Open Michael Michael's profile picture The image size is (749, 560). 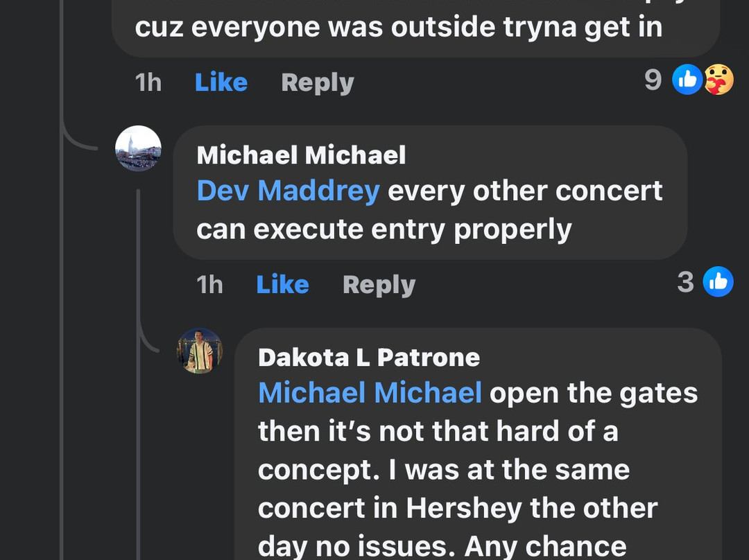[139, 148]
